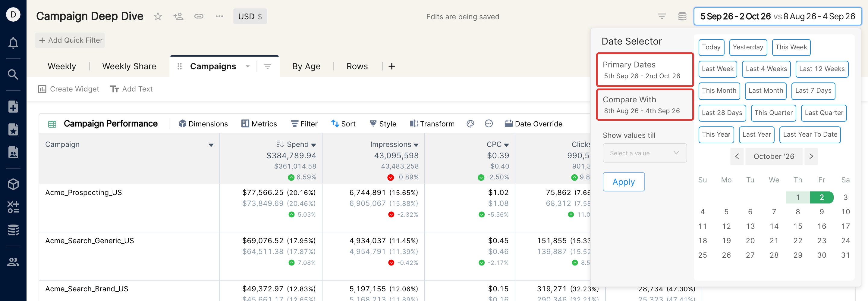868x301 pixels.
Task: Open the Spend column dropdown arrow
Action: tap(314, 145)
